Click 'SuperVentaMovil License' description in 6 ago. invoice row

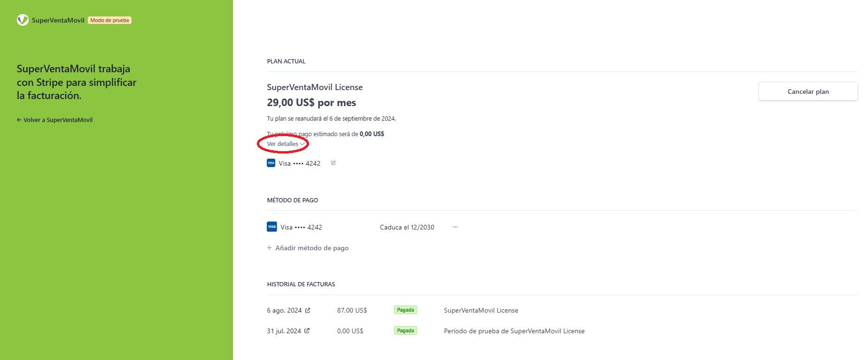click(481, 310)
